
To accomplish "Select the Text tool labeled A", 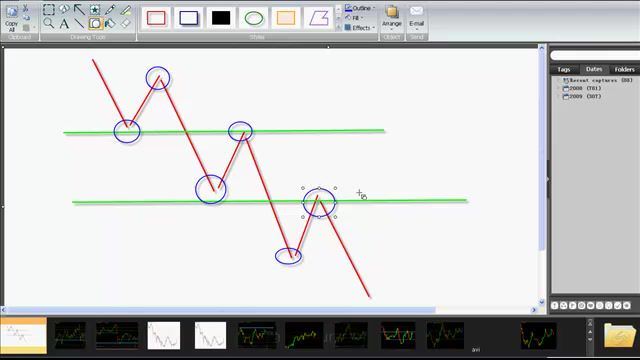I will 64,23.
